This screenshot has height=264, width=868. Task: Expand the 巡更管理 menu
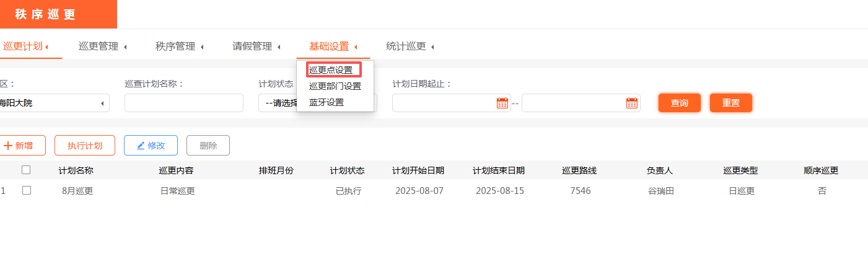pos(102,46)
